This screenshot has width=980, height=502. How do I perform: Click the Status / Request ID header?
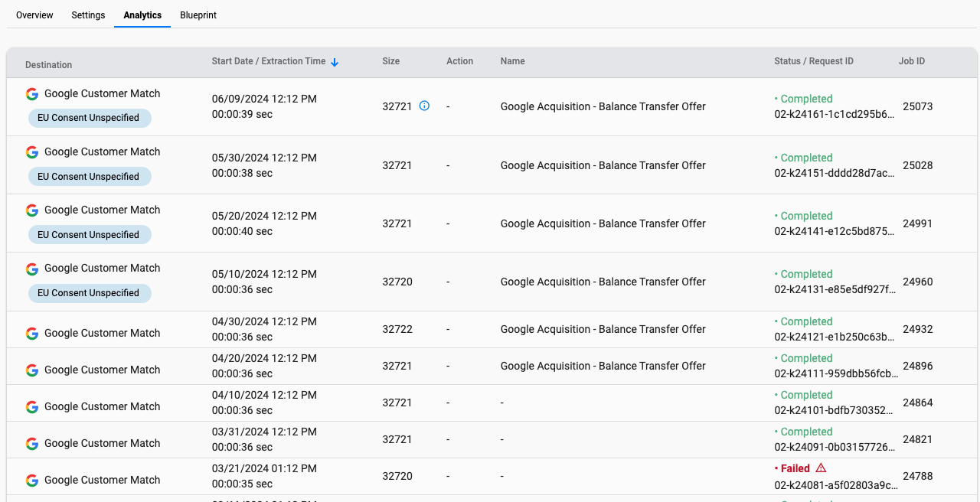coord(814,61)
